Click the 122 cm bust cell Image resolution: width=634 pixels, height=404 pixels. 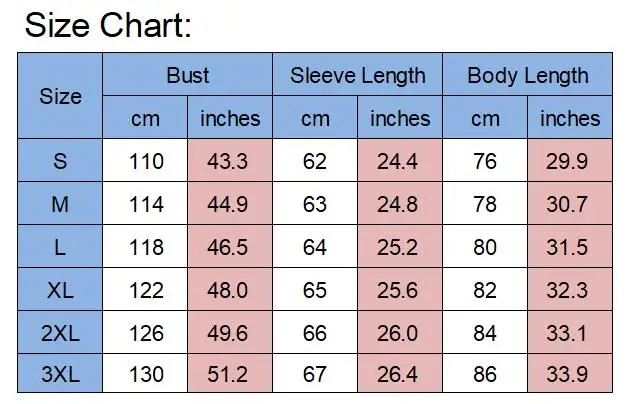pos(145,289)
